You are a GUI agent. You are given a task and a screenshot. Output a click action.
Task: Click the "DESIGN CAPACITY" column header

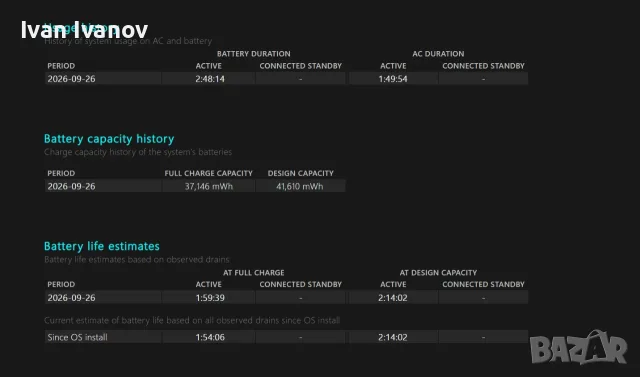point(300,173)
